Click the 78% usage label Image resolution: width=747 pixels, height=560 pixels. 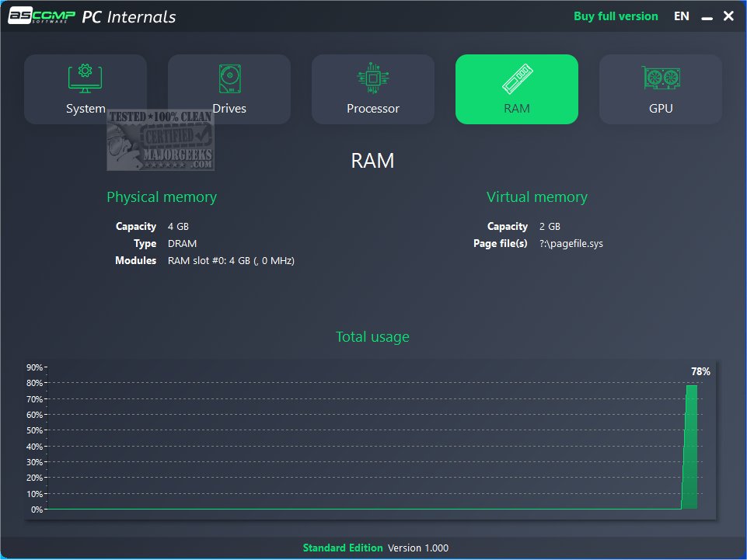pos(700,371)
